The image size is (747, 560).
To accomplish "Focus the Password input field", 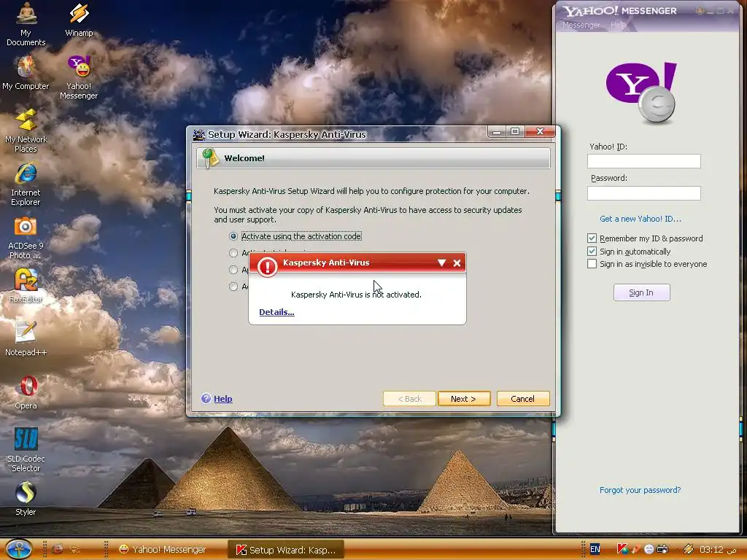I will (x=643, y=192).
